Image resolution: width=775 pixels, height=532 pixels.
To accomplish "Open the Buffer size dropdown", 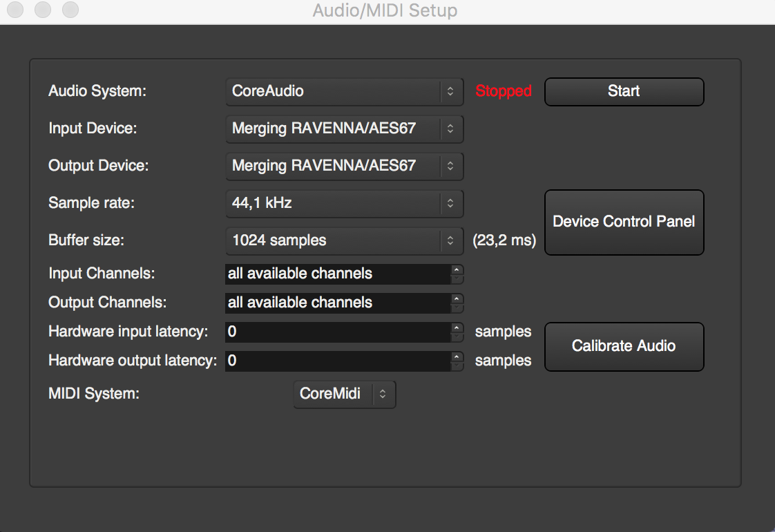I will tap(344, 240).
